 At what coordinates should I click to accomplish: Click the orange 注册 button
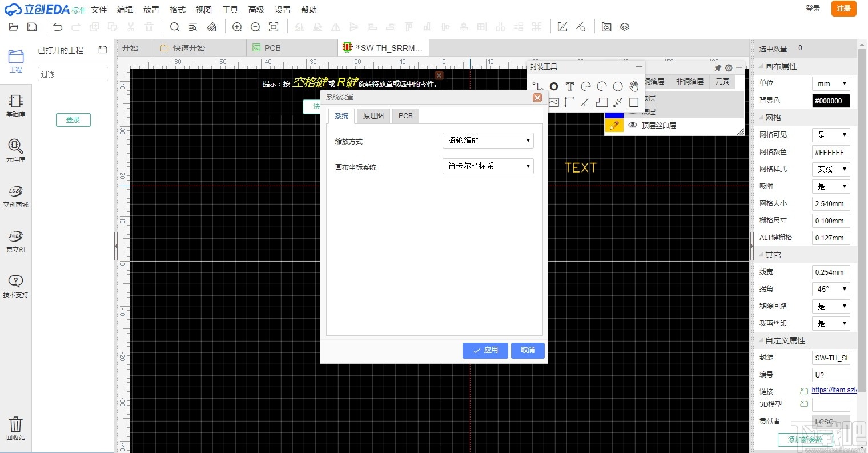(844, 9)
